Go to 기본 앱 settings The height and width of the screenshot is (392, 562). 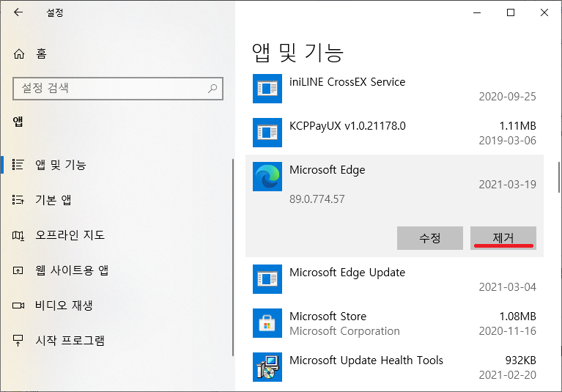coord(117,199)
